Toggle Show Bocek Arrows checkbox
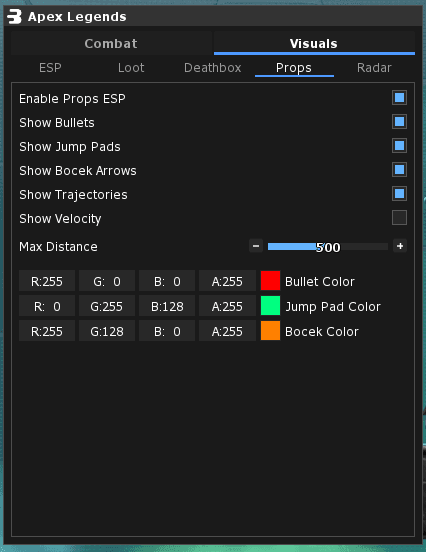Image resolution: width=426 pixels, height=552 pixels. pos(399,170)
